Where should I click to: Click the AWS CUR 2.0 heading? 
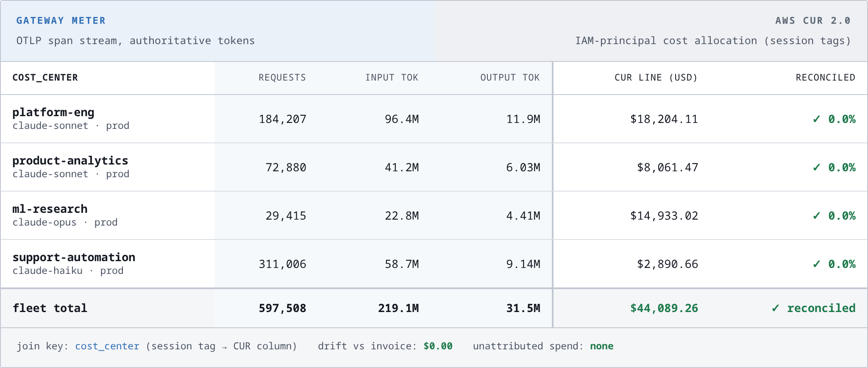tap(813, 20)
